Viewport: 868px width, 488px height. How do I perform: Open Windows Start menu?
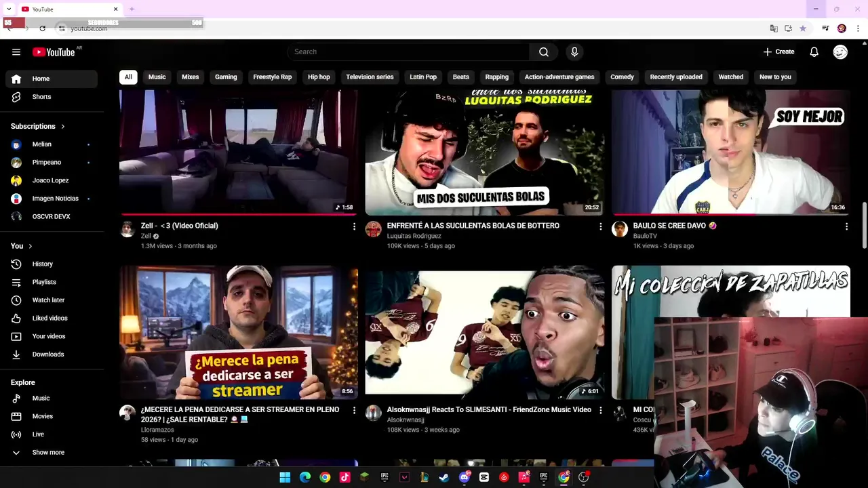coord(285,477)
